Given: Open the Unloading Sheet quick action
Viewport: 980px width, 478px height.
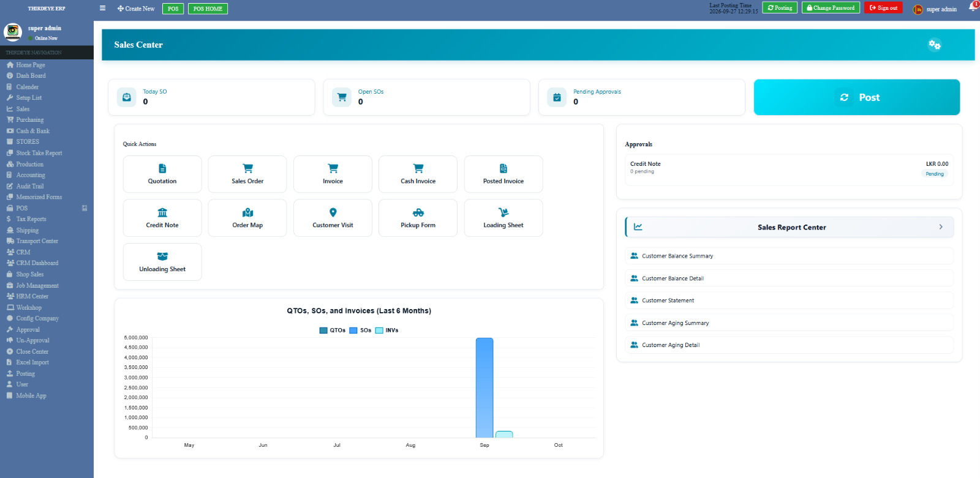Looking at the screenshot, I should click(162, 262).
